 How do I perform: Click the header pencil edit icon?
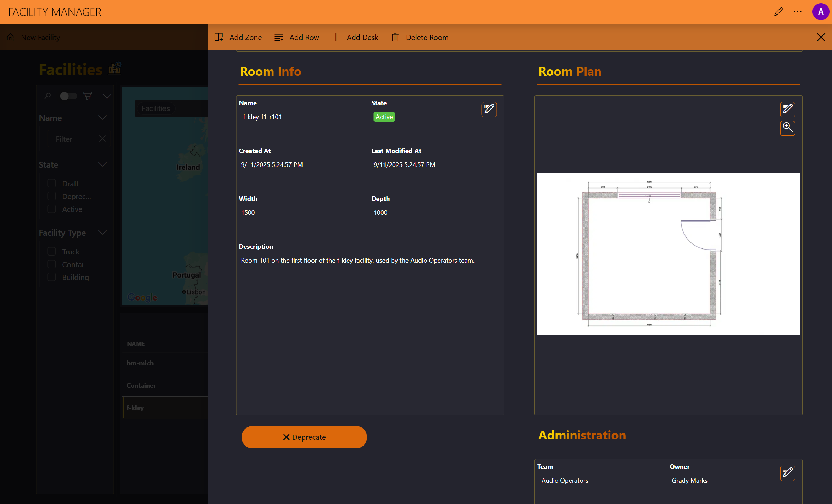click(x=778, y=12)
